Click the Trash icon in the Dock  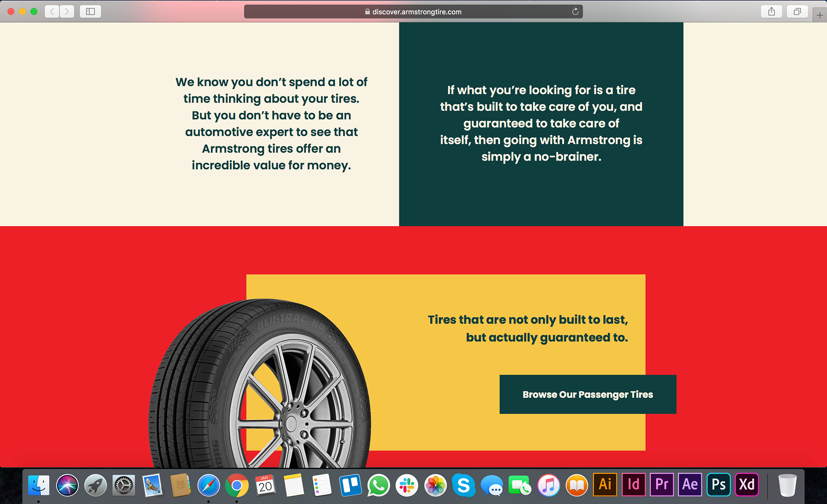pyautogui.click(x=787, y=485)
